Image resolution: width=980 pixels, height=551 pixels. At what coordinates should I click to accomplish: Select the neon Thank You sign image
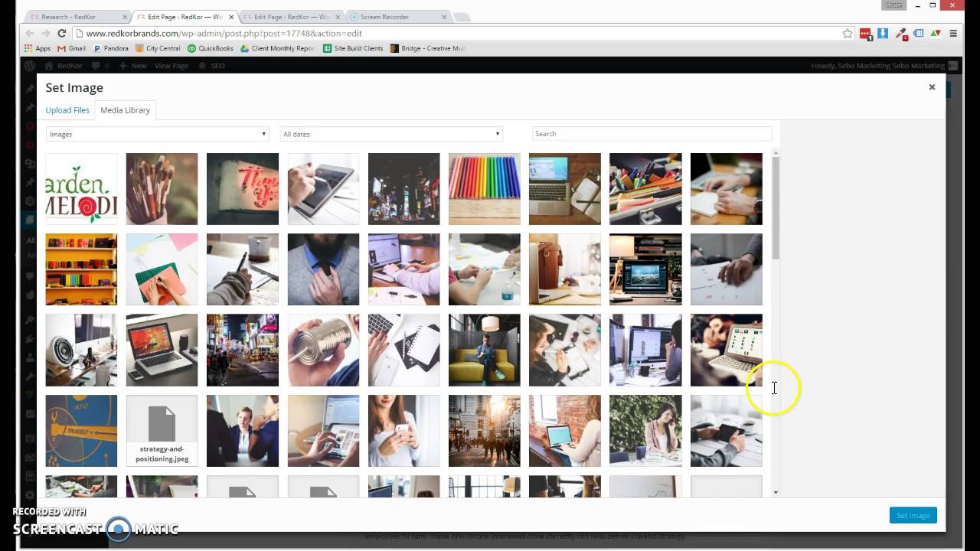pyautogui.click(x=243, y=189)
